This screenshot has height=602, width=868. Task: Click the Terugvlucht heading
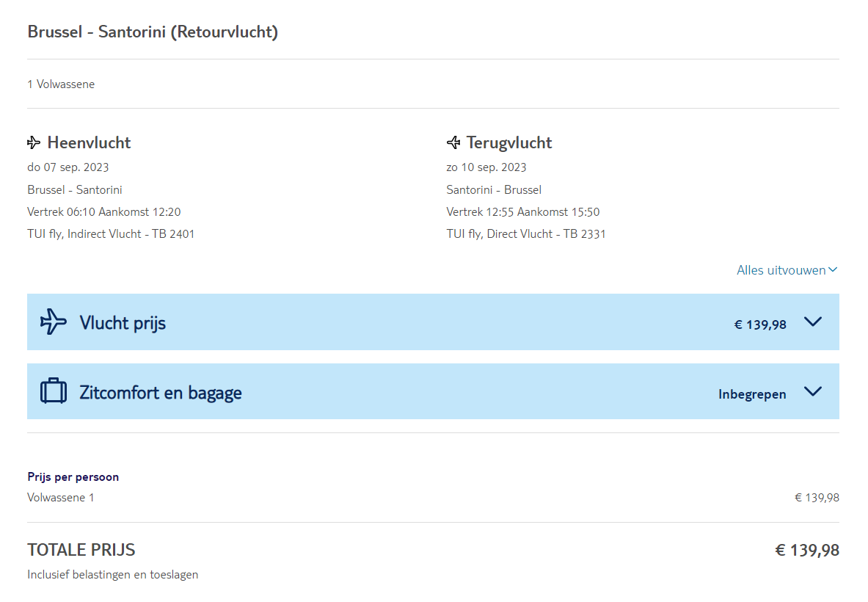[x=509, y=142]
